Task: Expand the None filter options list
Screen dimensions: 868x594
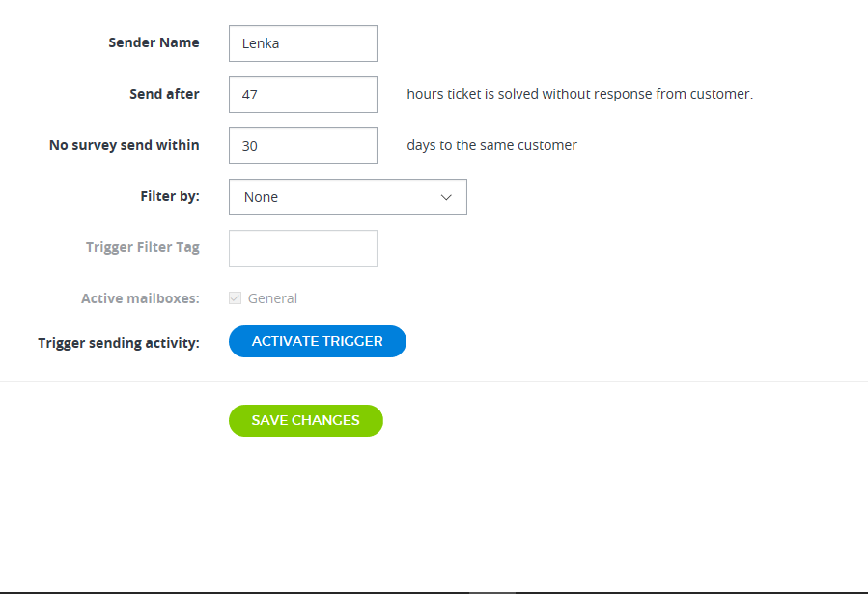Action: [x=348, y=197]
